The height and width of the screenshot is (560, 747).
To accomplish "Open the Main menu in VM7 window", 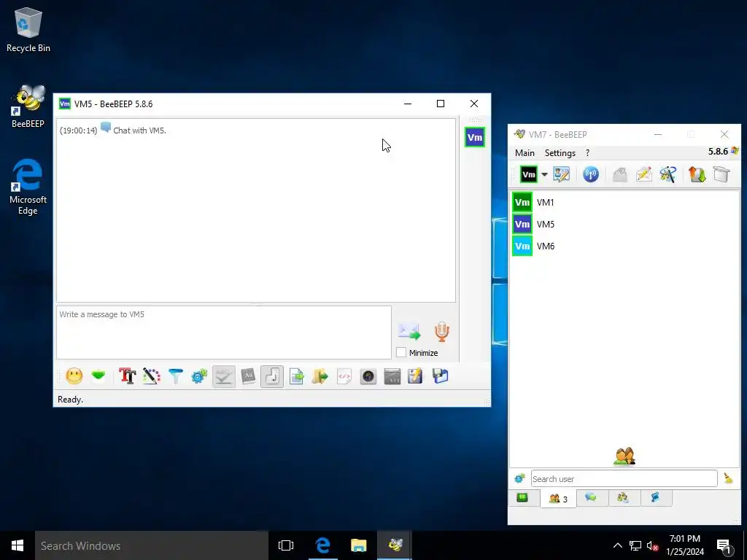I will click(x=525, y=153).
